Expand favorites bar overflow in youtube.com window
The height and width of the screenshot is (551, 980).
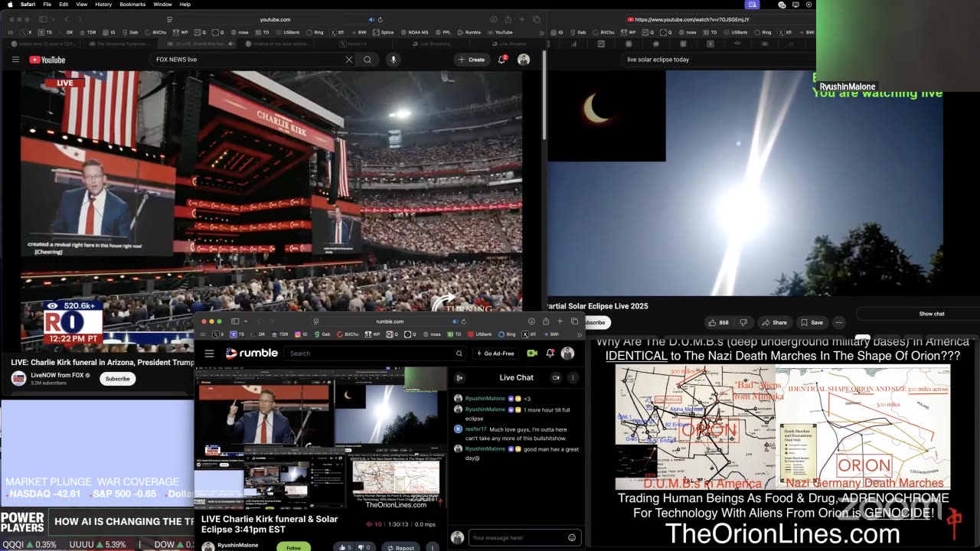541,33
